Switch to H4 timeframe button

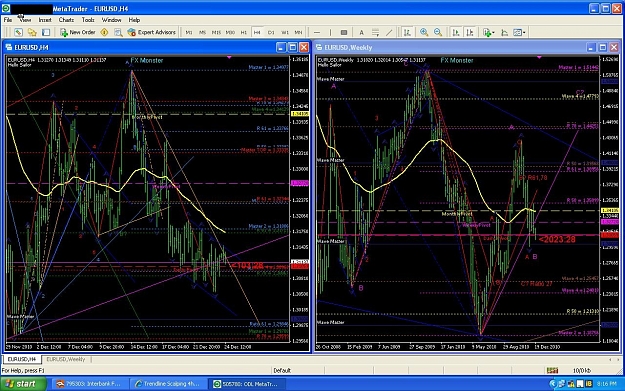coord(257,32)
